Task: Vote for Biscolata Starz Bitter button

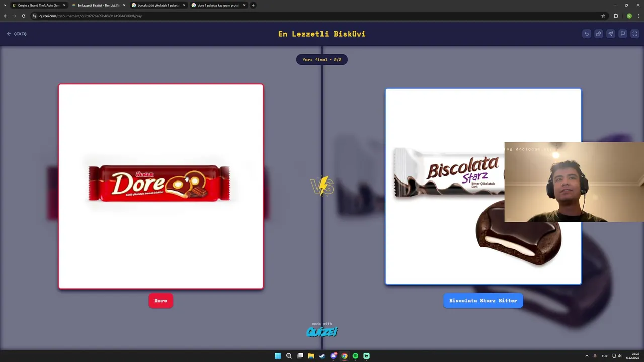Action: [x=483, y=301]
